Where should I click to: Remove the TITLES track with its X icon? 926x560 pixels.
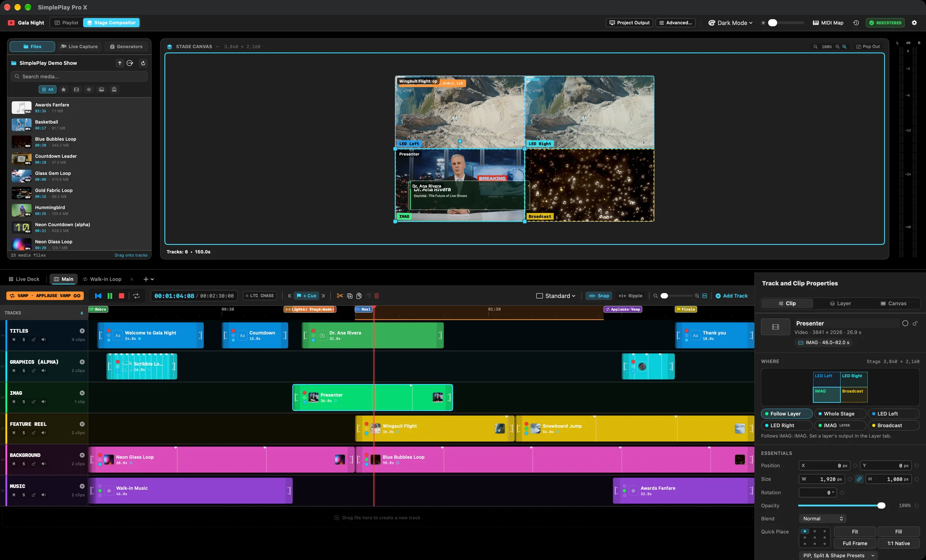point(82,331)
